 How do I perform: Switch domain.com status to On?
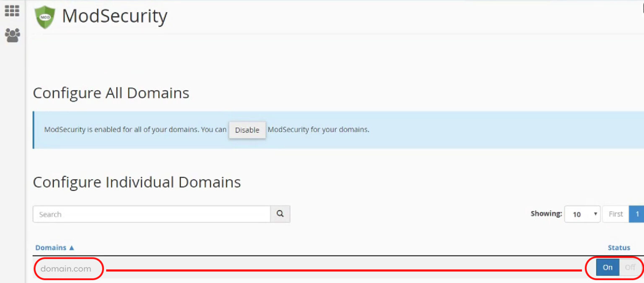[x=608, y=267]
